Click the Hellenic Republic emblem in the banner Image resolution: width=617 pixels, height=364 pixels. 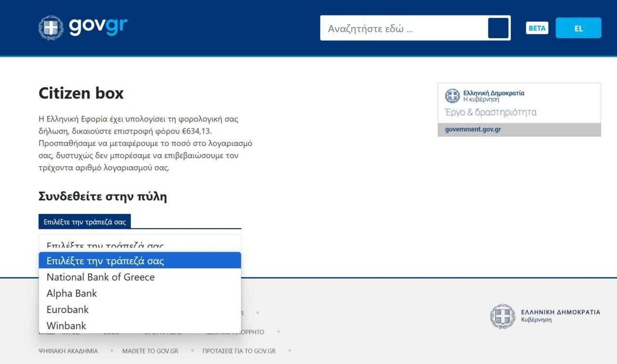pos(452,96)
